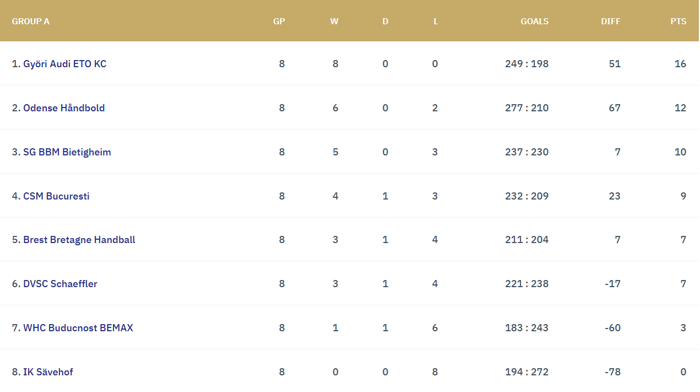The width and height of the screenshot is (700, 392).
Task: Select IK Sävehof's -78 difference cell
Action: [x=612, y=372]
